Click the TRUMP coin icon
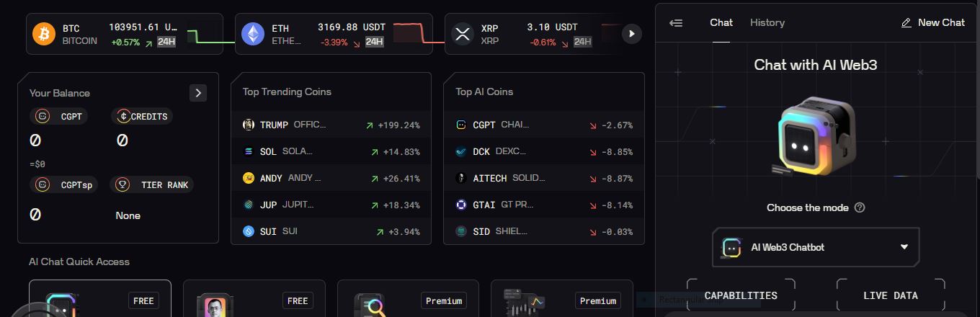Viewport: 980px width, 317px height. point(249,125)
